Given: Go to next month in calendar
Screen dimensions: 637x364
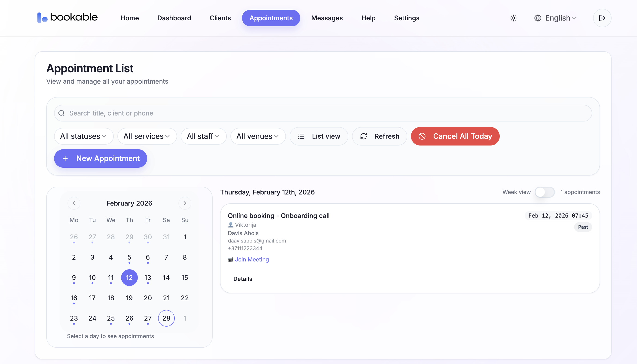Looking at the screenshot, I should click(185, 203).
